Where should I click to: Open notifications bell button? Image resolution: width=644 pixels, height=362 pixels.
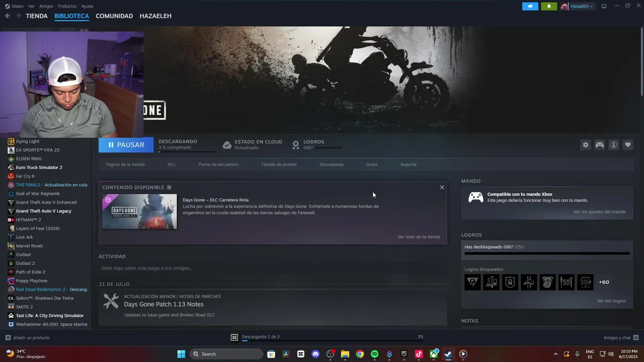[549, 6]
